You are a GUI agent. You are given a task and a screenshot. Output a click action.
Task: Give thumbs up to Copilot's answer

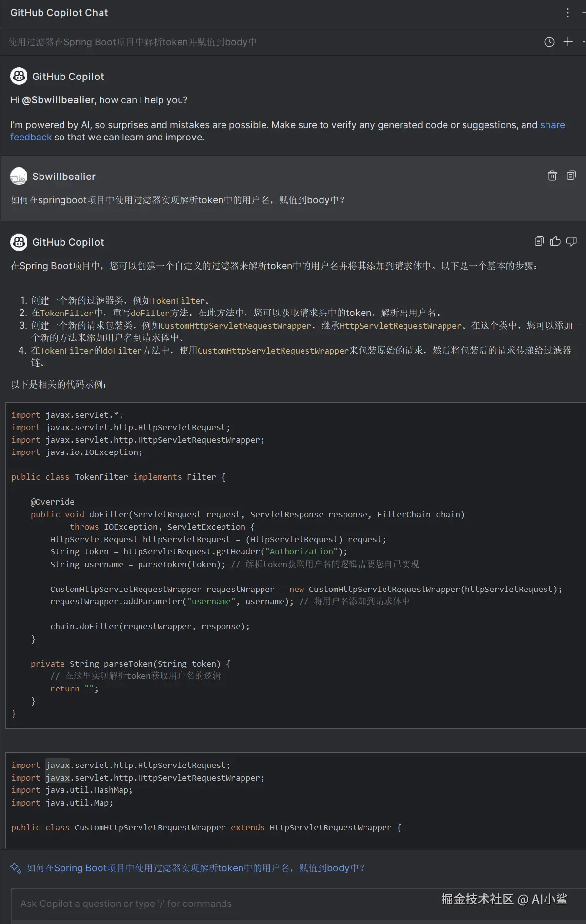click(x=555, y=241)
